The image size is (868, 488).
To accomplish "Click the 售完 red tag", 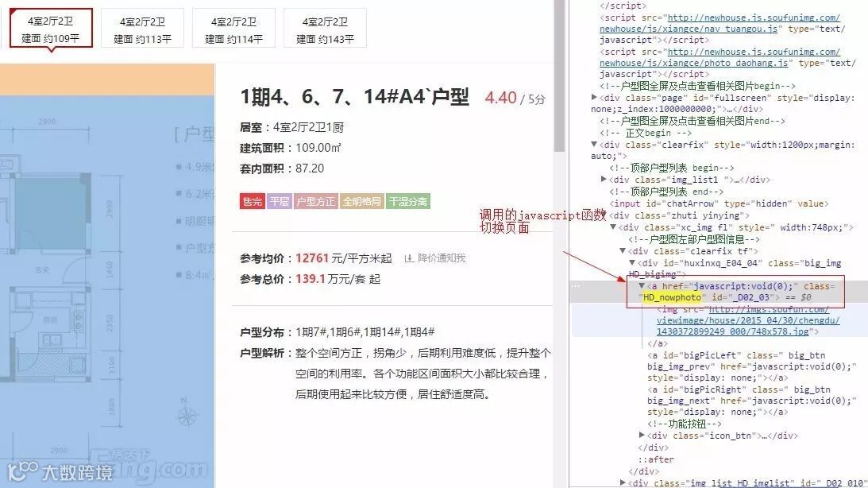I will pos(252,201).
